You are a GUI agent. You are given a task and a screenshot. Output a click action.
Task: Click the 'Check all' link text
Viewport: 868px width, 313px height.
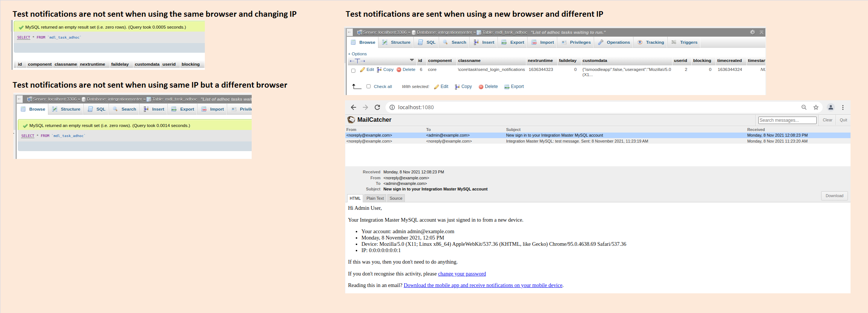(x=383, y=87)
